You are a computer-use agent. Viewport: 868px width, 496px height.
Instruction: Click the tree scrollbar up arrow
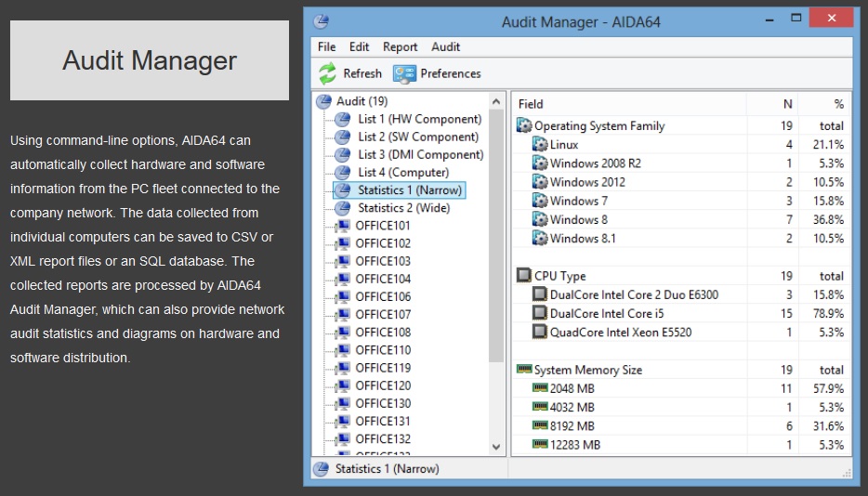(496, 101)
